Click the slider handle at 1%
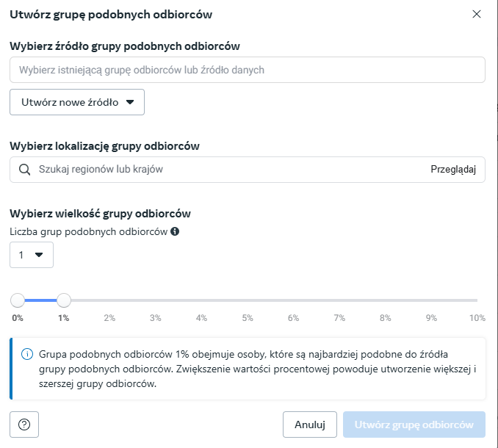 click(63, 300)
